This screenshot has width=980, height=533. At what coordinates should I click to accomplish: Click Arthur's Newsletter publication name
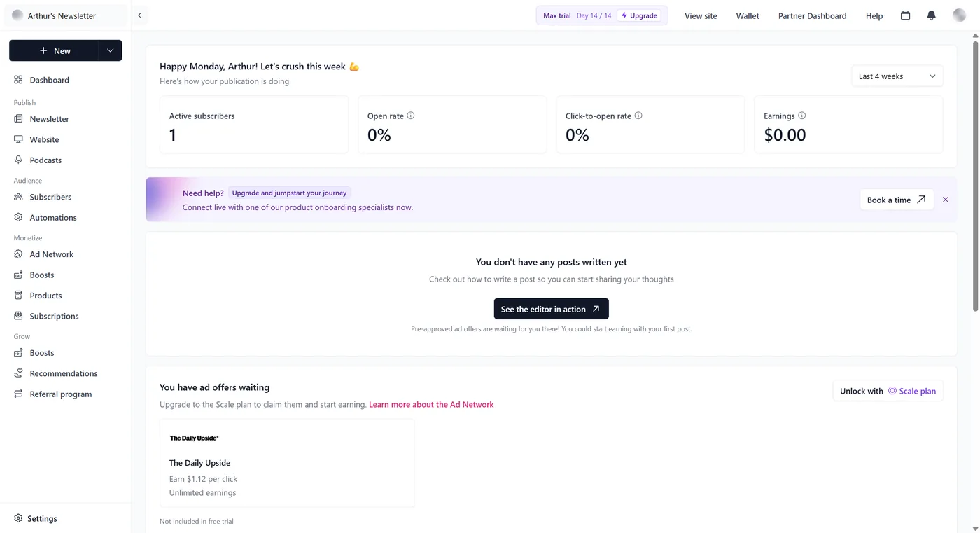62,15
